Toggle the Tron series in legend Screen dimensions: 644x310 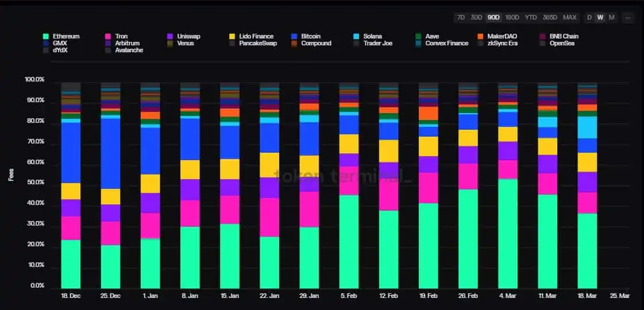(x=117, y=36)
